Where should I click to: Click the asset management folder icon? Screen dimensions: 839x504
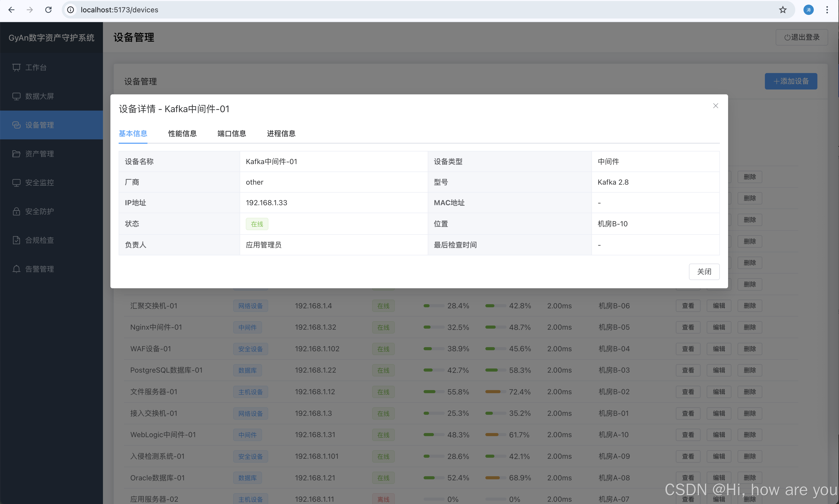point(16,154)
